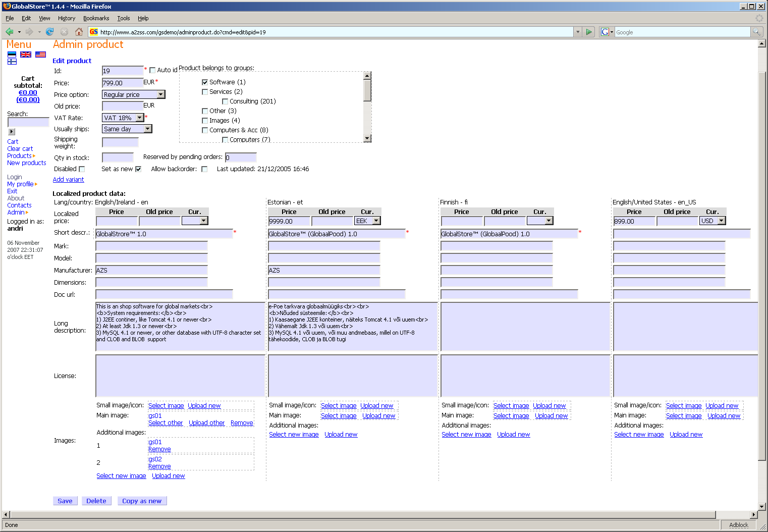Click the product groups list scrollbar
768x532 pixels.
(x=367, y=107)
